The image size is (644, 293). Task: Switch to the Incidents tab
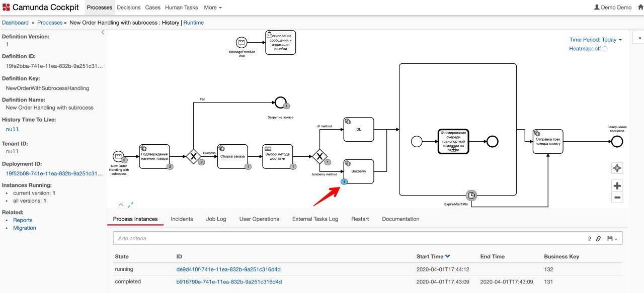point(182,219)
